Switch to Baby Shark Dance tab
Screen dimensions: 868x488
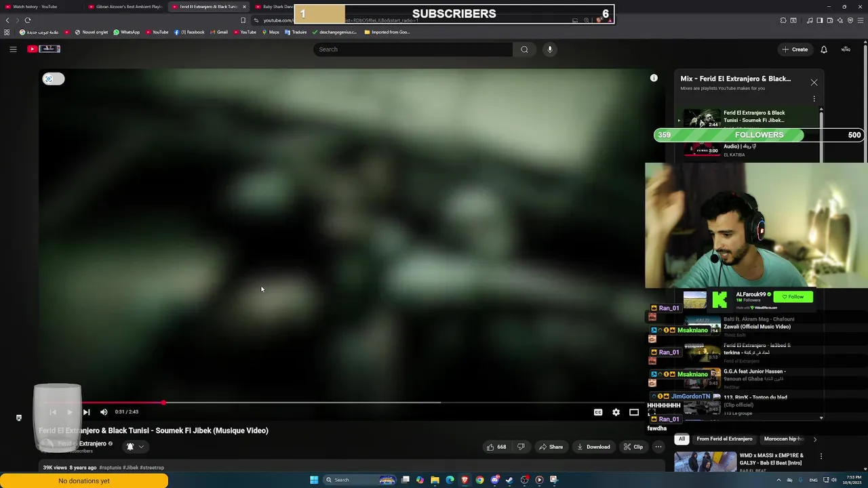click(x=275, y=7)
